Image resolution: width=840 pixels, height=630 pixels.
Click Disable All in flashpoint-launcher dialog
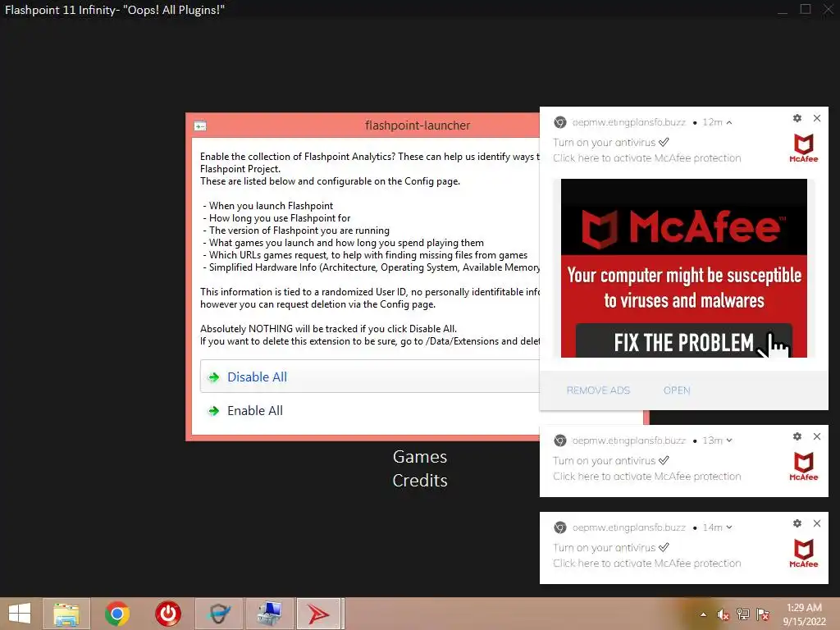369,377
